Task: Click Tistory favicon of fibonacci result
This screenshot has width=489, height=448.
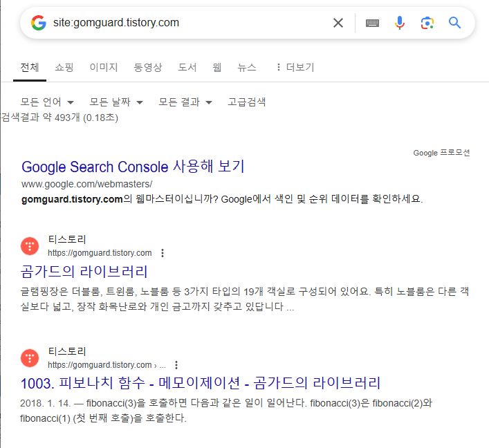Action: tap(30, 358)
